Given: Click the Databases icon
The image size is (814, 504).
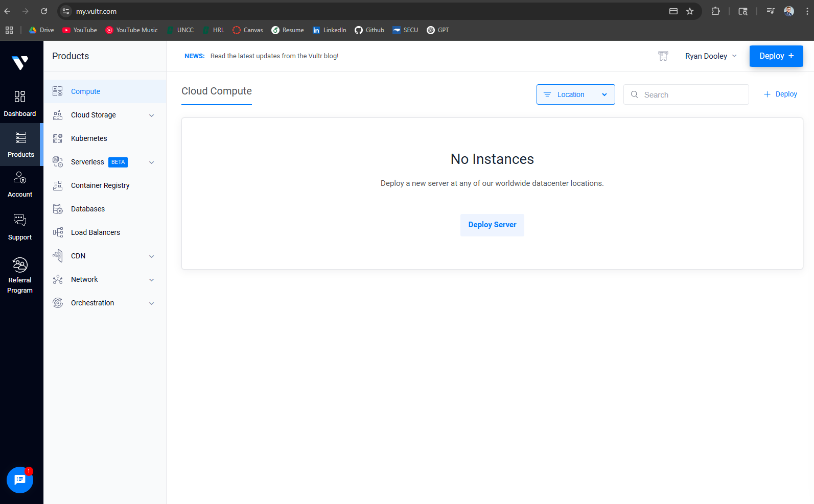Looking at the screenshot, I should click(x=58, y=209).
